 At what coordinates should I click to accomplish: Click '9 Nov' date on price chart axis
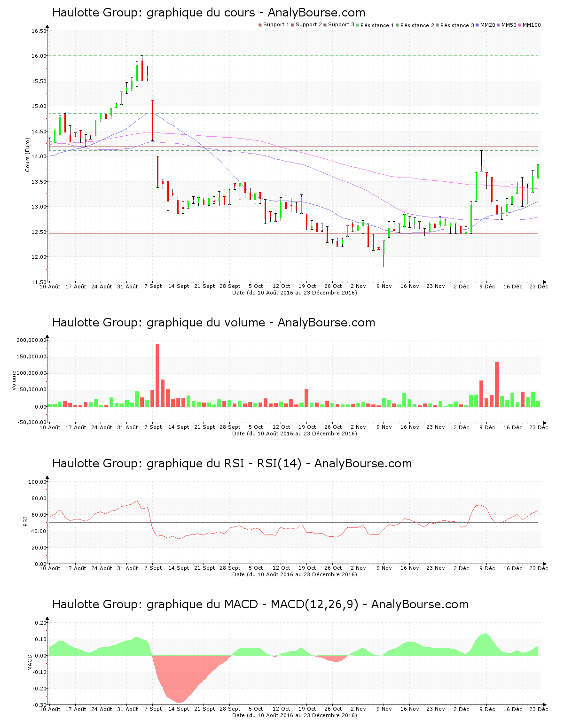click(x=384, y=286)
